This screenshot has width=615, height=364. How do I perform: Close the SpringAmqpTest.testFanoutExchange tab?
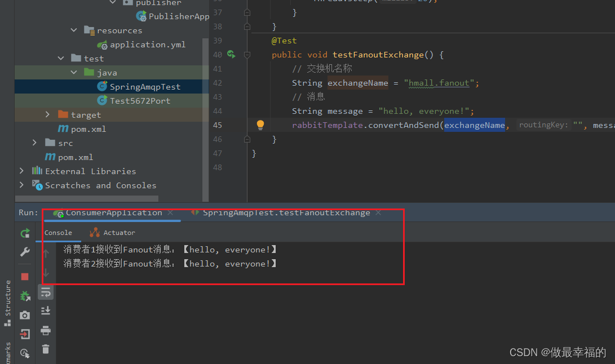pyautogui.click(x=378, y=212)
